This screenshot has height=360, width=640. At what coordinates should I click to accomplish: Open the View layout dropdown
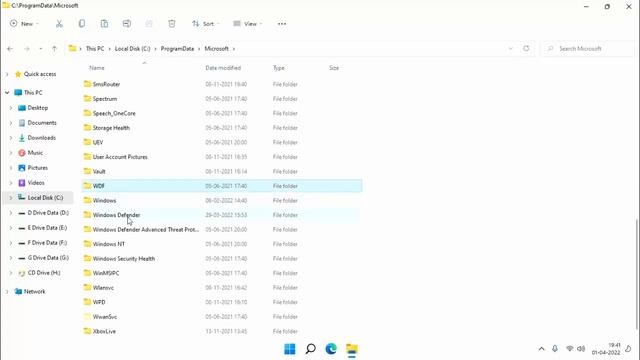247,24
